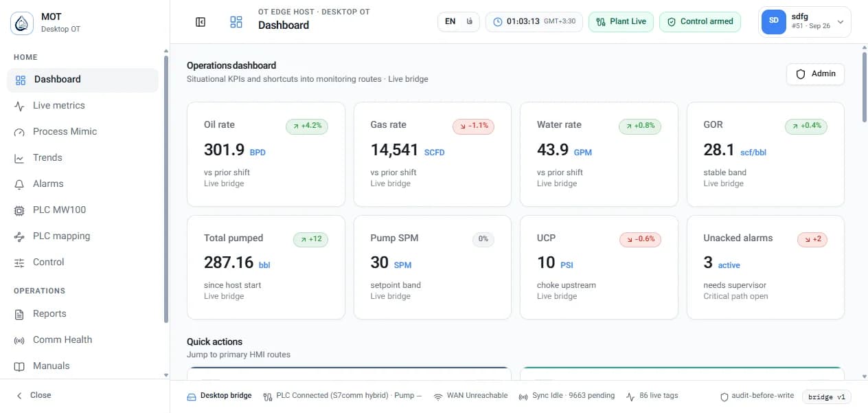Screen dimensions: 868x413
Task: Click the Control sliders icon
Action: [x=19, y=263]
